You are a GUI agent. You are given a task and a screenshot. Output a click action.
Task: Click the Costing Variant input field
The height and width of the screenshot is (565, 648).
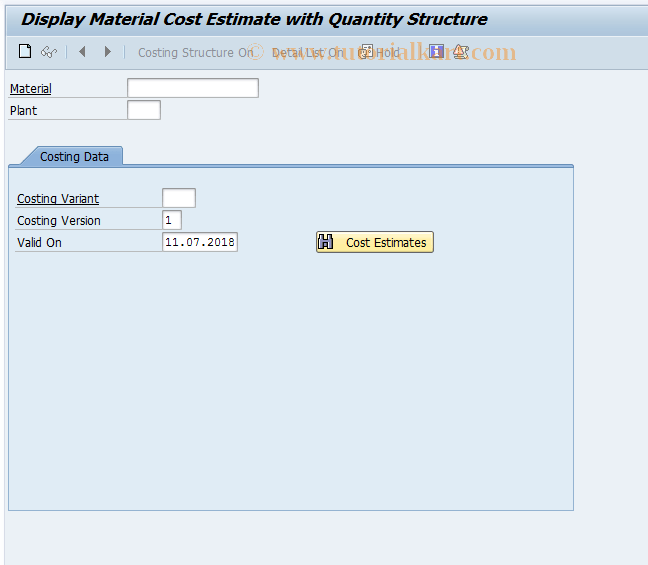tap(179, 198)
